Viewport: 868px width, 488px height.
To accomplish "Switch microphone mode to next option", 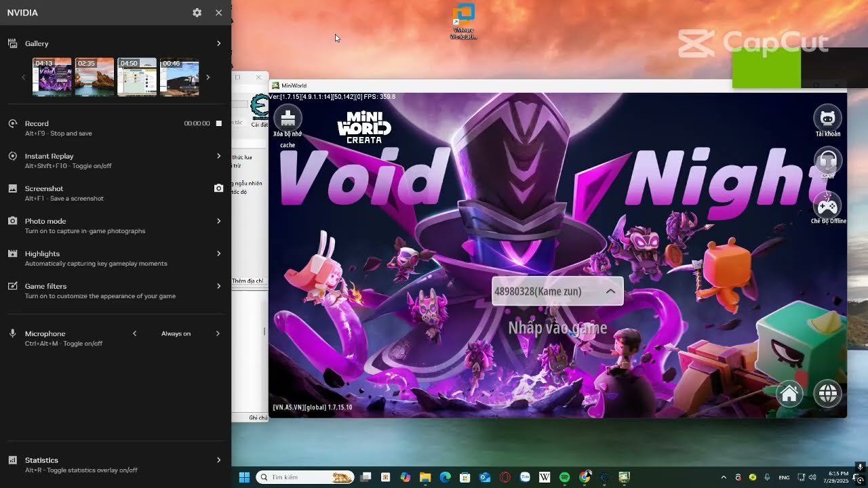I will click(218, 333).
